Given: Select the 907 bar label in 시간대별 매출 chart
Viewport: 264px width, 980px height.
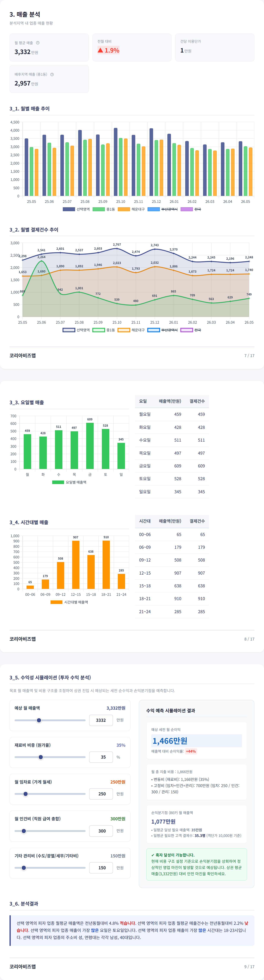Looking at the screenshot, I should [x=76, y=537].
